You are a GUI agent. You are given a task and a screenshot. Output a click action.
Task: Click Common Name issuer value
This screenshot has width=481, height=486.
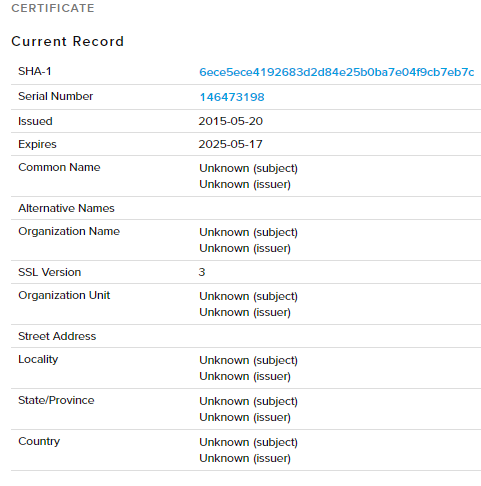[x=245, y=184]
